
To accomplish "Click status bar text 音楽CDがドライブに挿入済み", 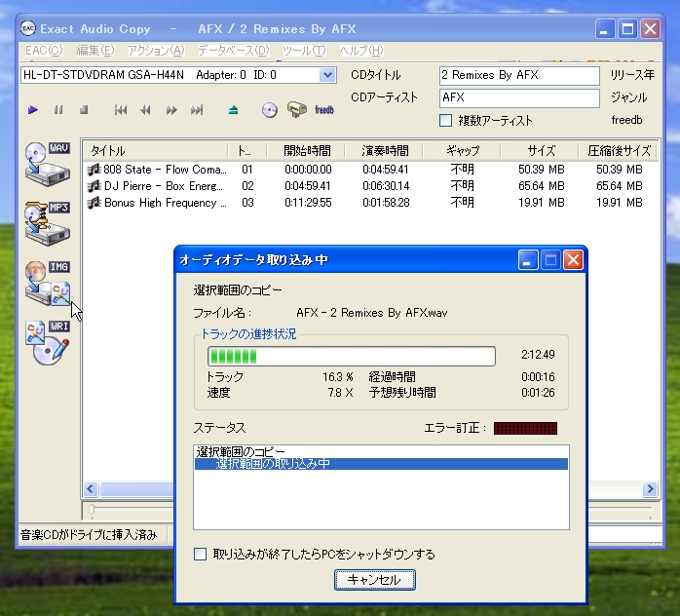I will [x=89, y=535].
